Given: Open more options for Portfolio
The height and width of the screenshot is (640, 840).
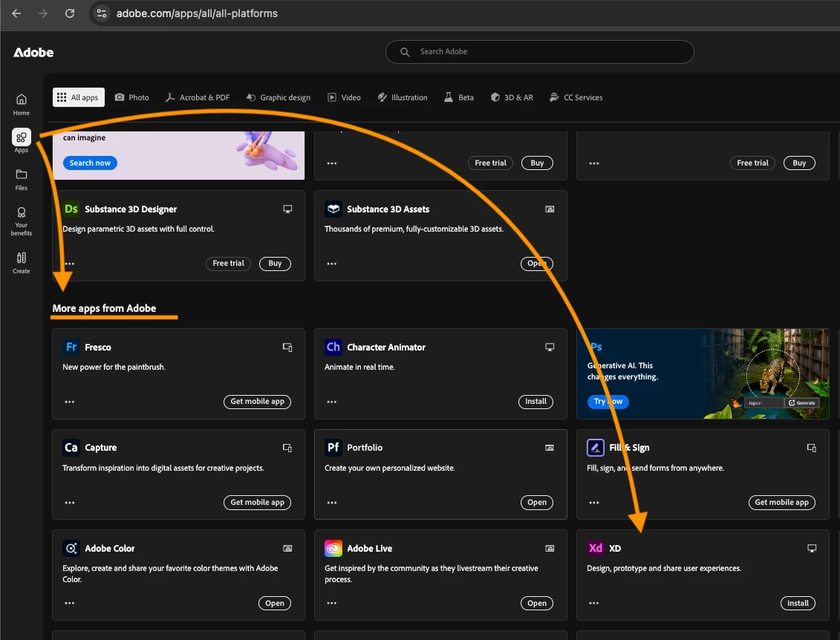Looking at the screenshot, I should (331, 503).
